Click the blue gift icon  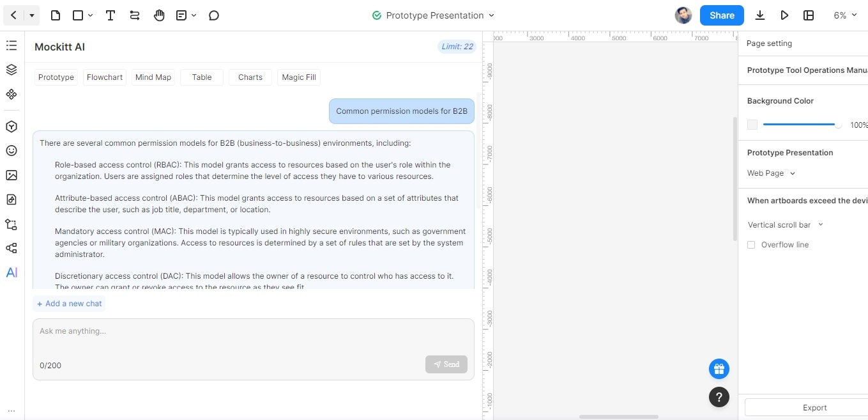click(x=719, y=369)
